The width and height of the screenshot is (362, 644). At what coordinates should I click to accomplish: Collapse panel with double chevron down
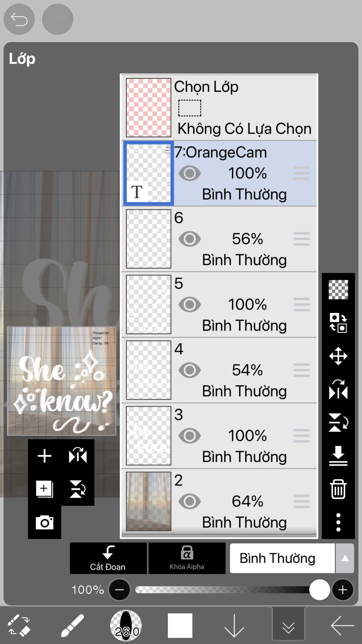pos(288,626)
